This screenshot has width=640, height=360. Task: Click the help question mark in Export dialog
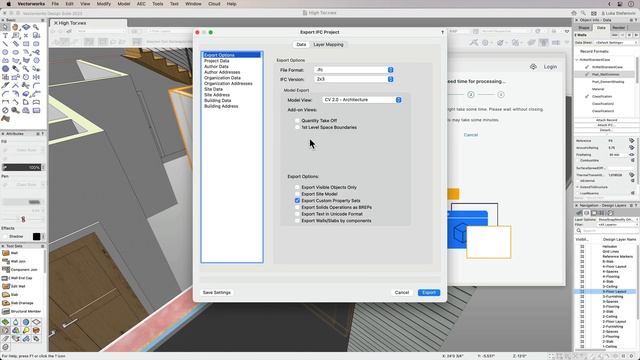click(x=442, y=32)
